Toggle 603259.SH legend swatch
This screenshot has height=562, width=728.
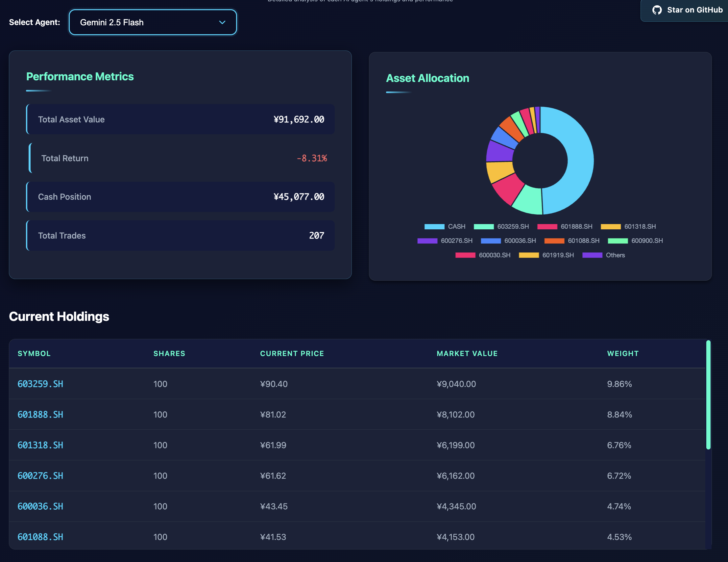click(x=484, y=227)
